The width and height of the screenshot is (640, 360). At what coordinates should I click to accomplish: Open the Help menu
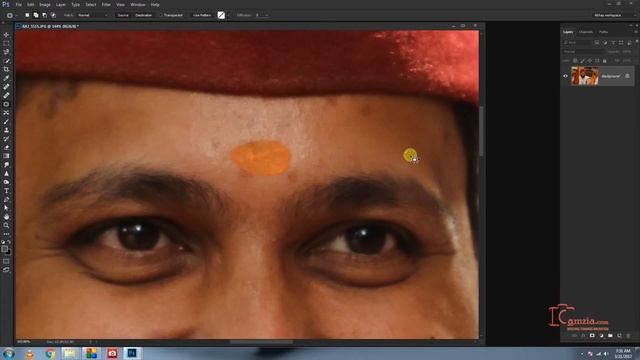point(155,4)
